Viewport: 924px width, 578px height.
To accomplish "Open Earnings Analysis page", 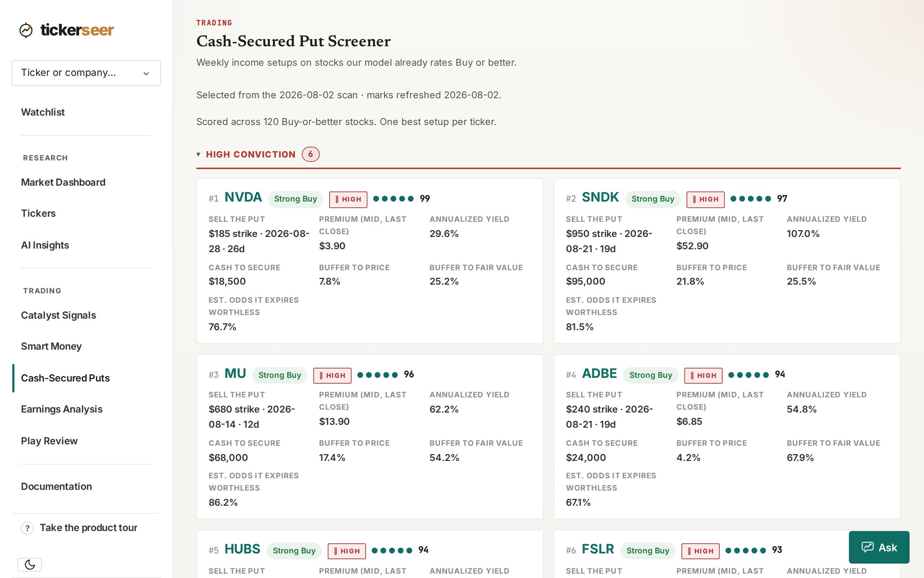I will click(61, 409).
